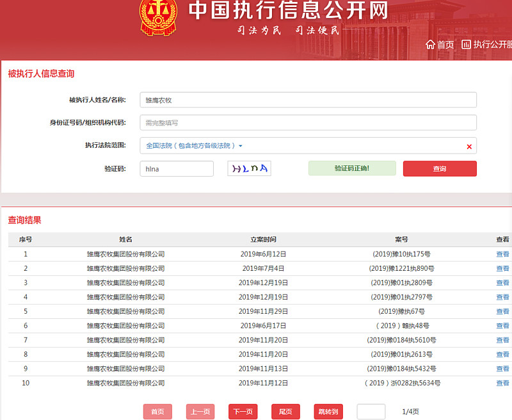Image resolution: width=512 pixels, height=420 pixels.
Task: Click case number (2019)豫10执175号
Action: (402, 254)
